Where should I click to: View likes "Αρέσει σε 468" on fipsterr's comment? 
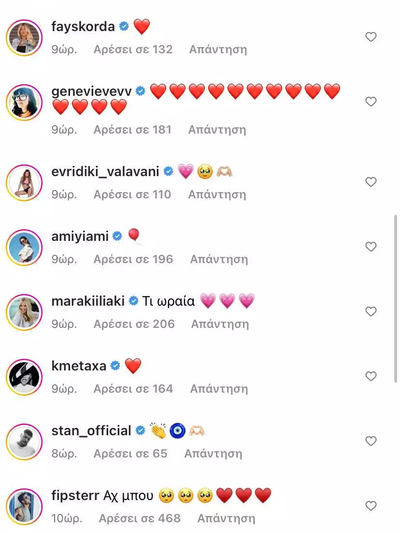(x=140, y=518)
